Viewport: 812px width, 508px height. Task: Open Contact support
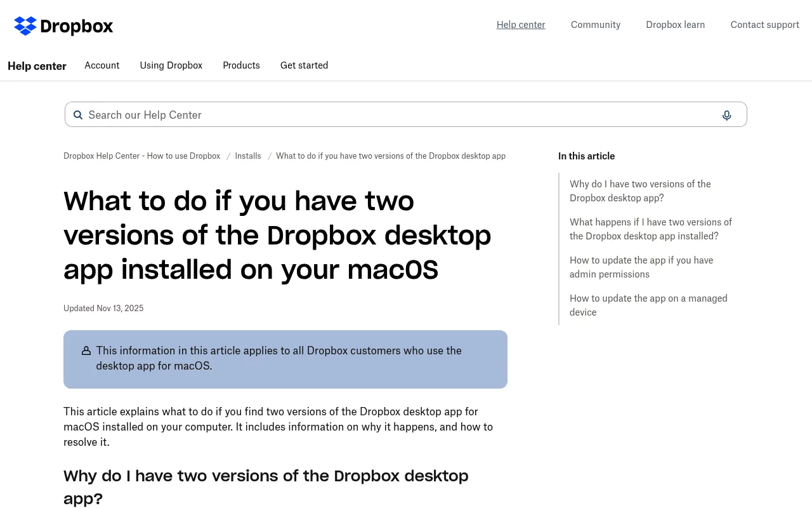[x=765, y=25]
